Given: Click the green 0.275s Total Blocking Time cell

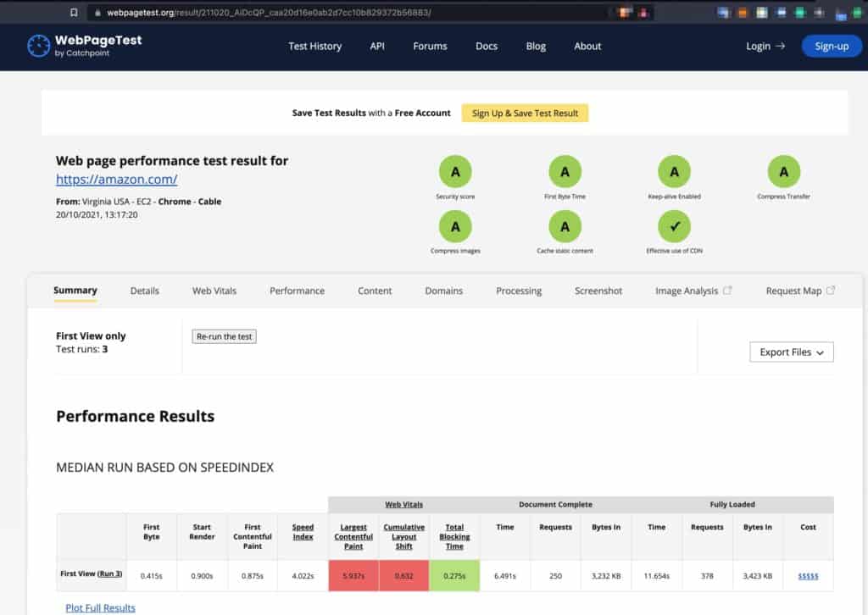Looking at the screenshot, I should pos(454,576).
